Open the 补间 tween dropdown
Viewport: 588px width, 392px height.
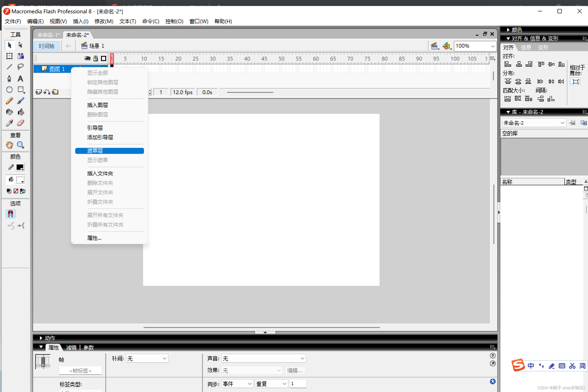(x=147, y=358)
